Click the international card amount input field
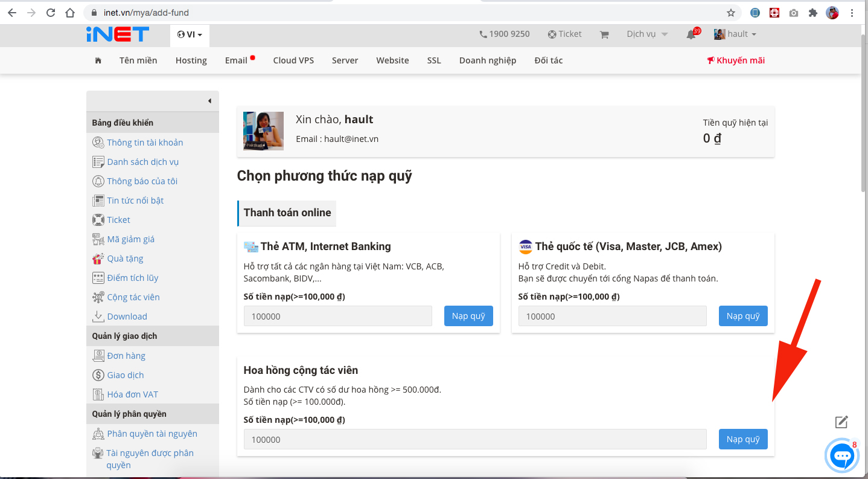Screen dimensions: 868x479 coord(612,317)
